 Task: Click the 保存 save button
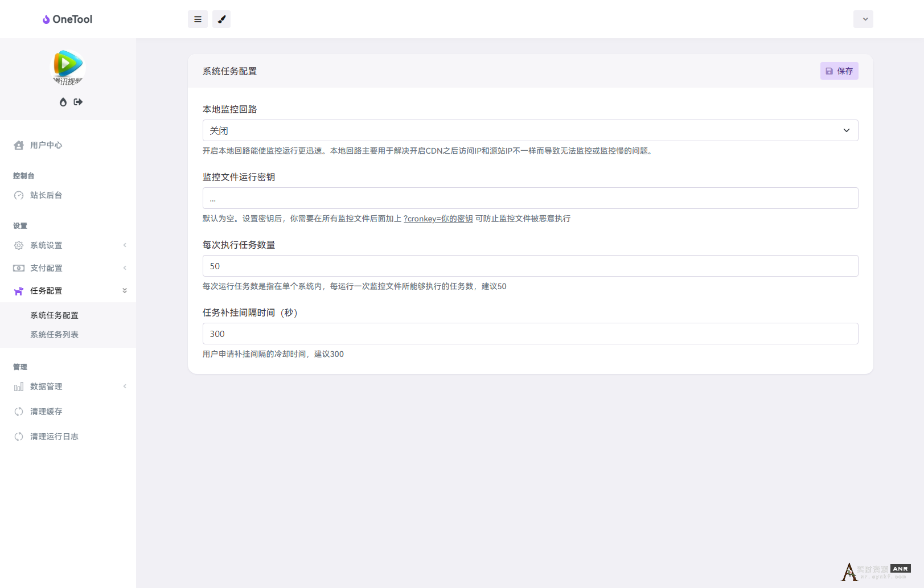[839, 71]
